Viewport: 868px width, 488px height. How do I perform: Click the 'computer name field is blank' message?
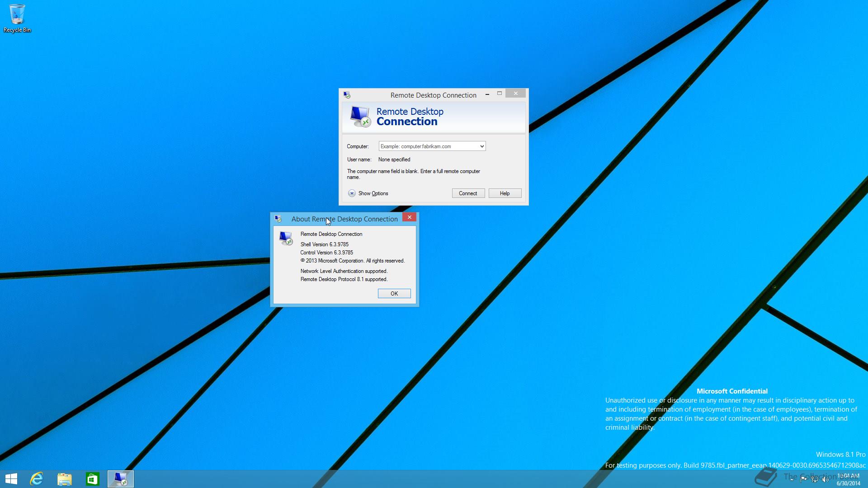[x=413, y=174]
